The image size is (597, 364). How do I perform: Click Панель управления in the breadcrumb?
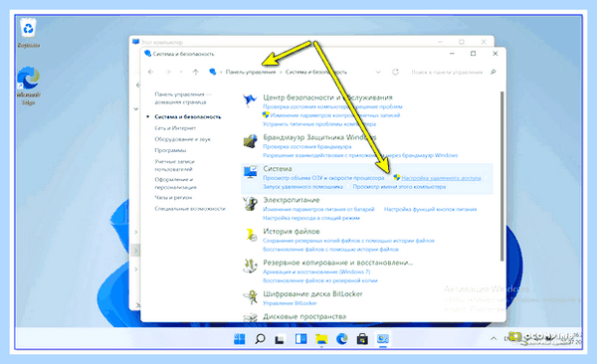251,72
